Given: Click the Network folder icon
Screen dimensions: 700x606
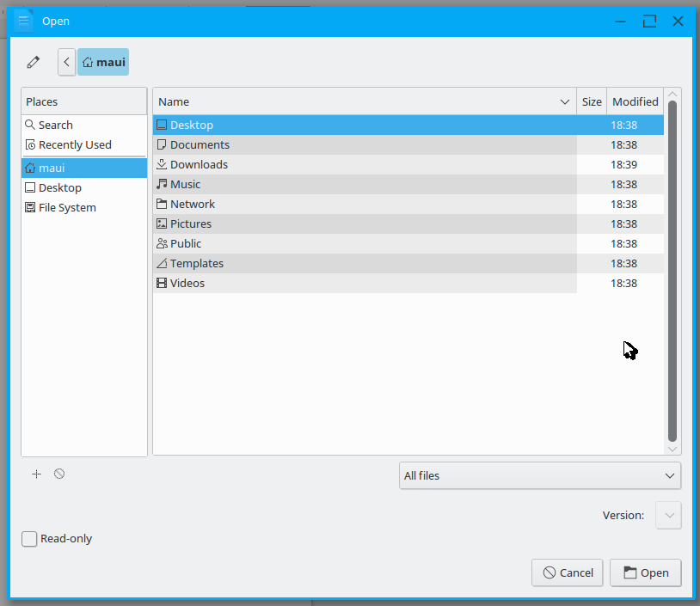Looking at the screenshot, I should coord(162,204).
